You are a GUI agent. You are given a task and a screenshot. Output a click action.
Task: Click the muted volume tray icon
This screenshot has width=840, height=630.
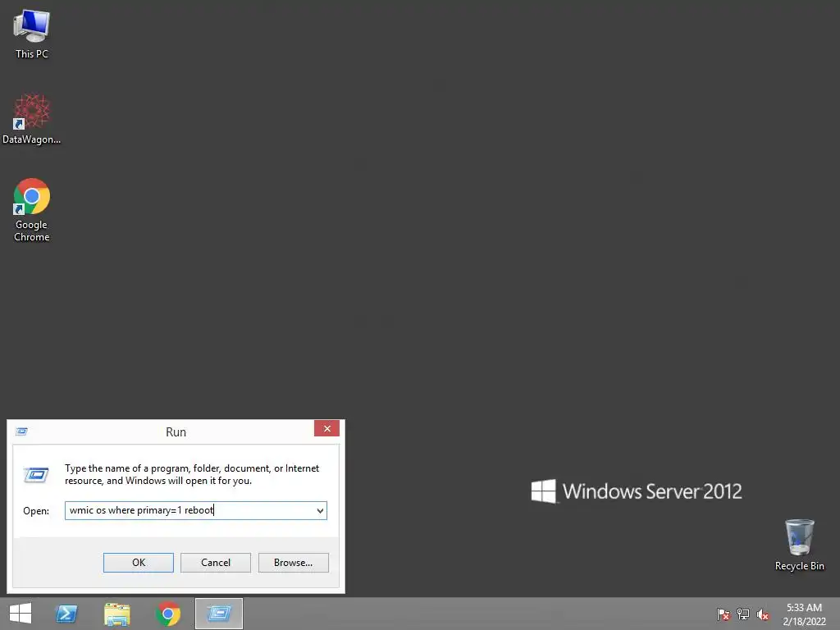[763, 614]
